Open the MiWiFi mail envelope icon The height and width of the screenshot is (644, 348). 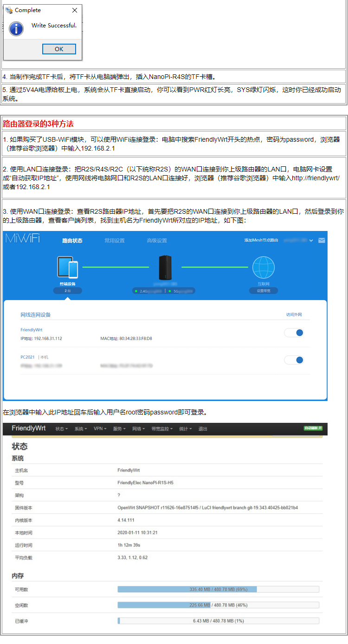click(x=322, y=240)
